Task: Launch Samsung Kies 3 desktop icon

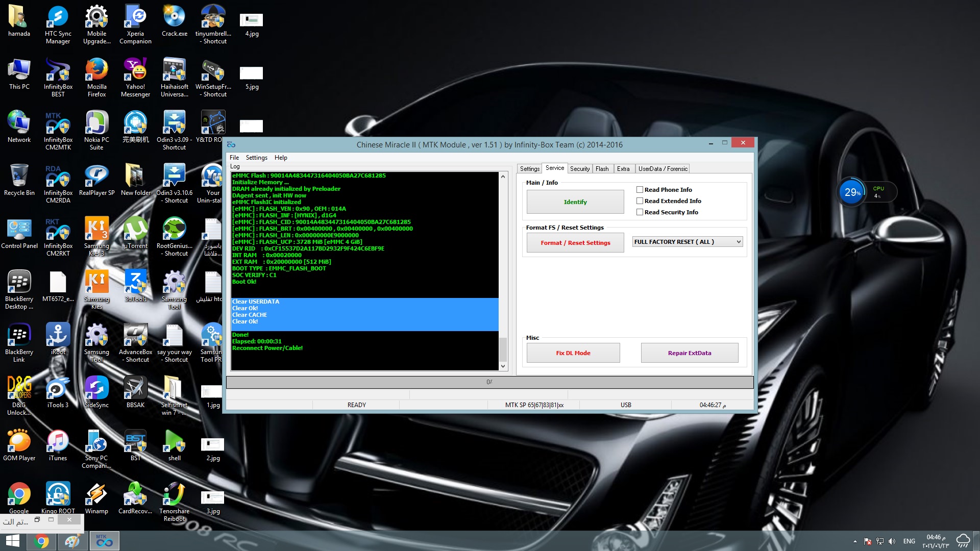Action: point(96,237)
